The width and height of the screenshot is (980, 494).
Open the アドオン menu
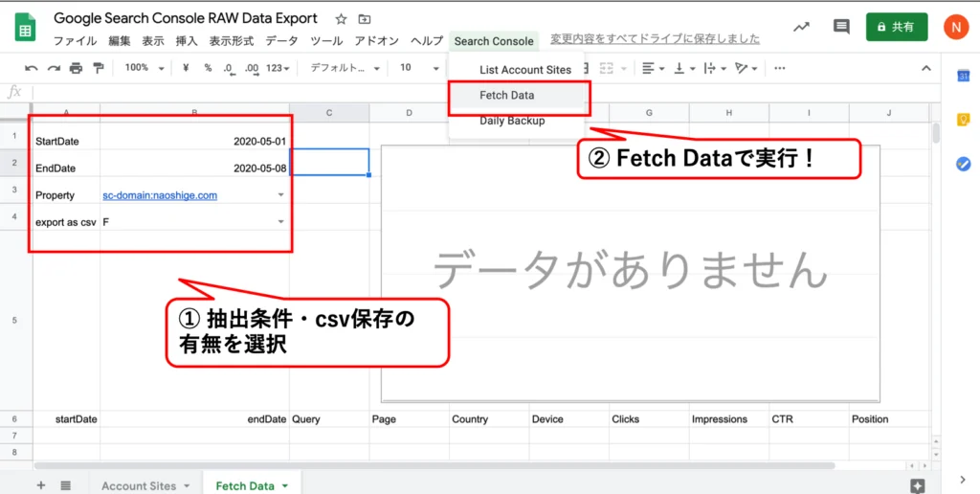click(377, 40)
